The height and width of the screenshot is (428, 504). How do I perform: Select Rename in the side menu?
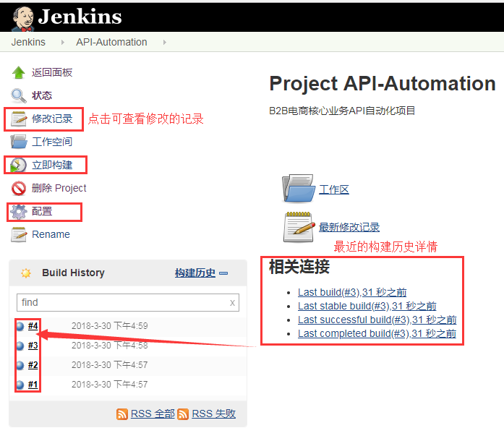tap(51, 234)
